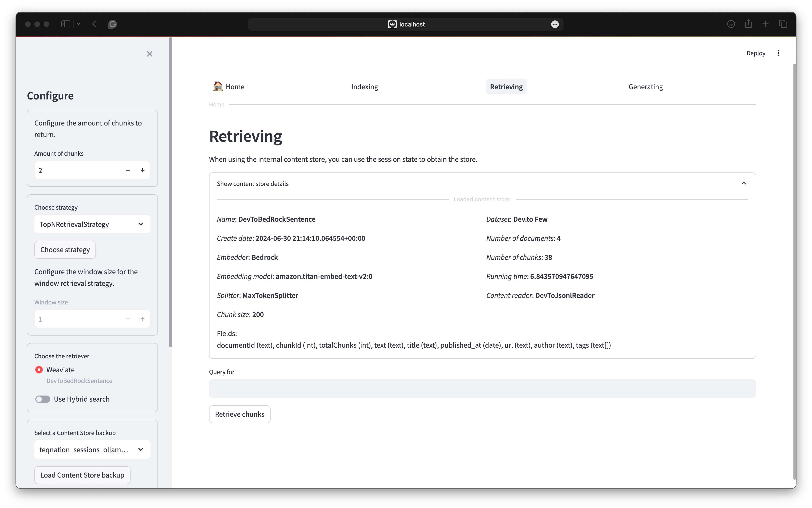Close the Configure sidebar with the X

pyautogui.click(x=149, y=54)
